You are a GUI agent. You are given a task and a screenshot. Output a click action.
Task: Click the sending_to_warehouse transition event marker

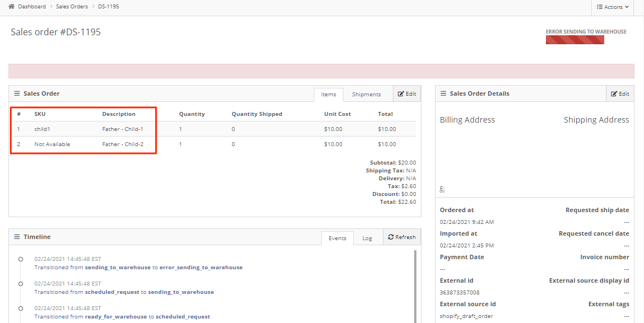click(21, 284)
